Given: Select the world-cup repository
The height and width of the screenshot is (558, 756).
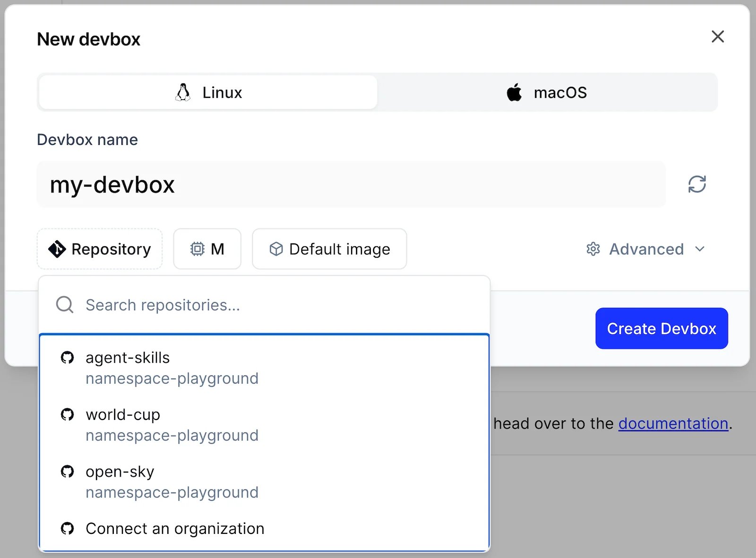Looking at the screenshot, I should [x=264, y=425].
